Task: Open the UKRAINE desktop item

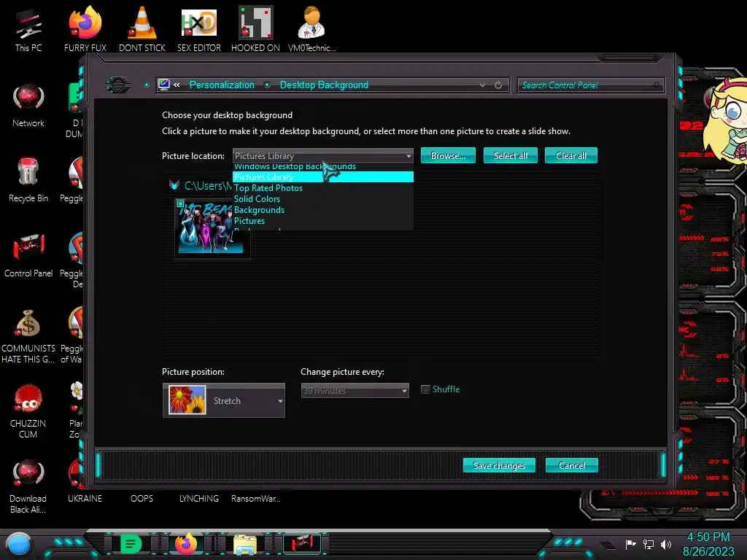Action: 85,499
